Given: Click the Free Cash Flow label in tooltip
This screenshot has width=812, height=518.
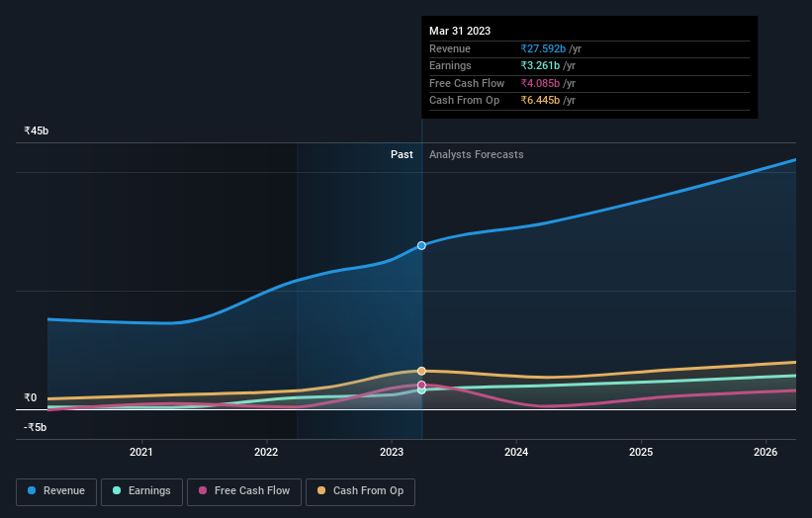Looking at the screenshot, I should pyautogui.click(x=467, y=83).
